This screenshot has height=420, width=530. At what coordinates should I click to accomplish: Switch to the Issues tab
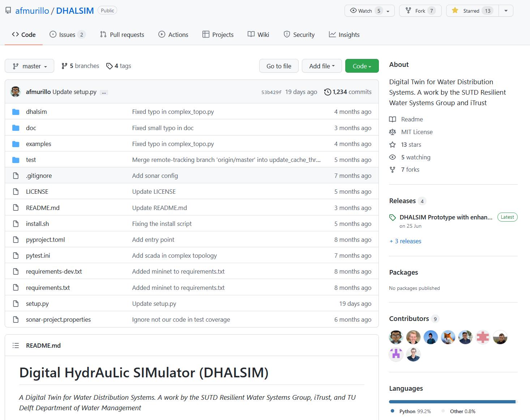click(x=68, y=35)
